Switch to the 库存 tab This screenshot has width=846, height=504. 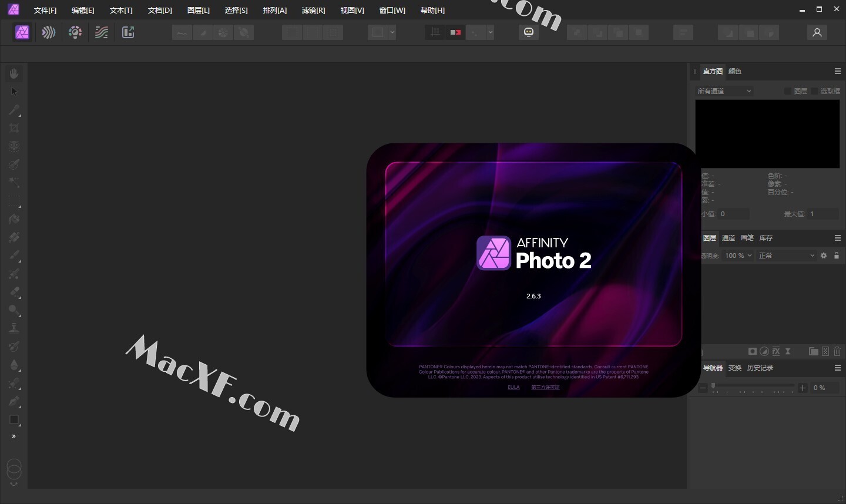[x=766, y=238]
